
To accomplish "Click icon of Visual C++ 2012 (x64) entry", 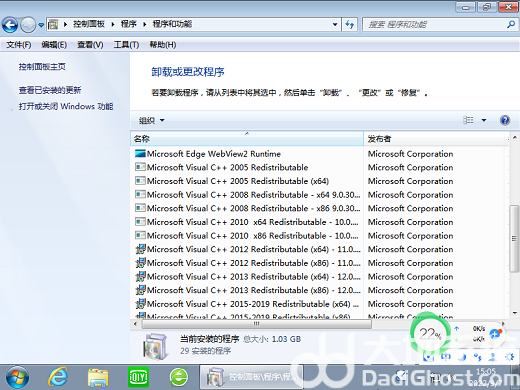I will [x=140, y=249].
